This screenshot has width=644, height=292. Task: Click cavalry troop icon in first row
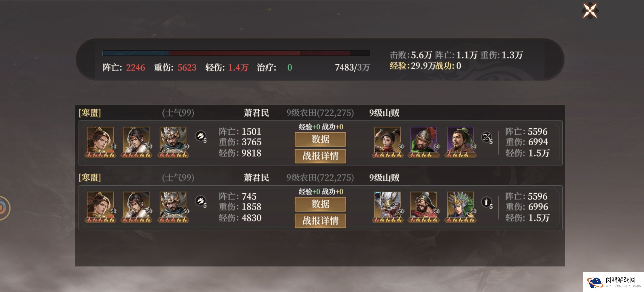[201, 137]
